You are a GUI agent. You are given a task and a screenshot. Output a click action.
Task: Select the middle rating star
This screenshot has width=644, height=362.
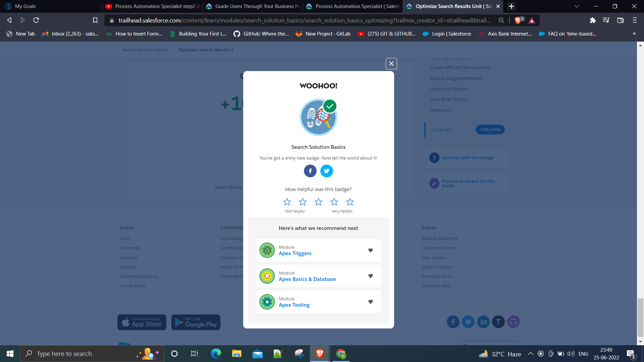click(318, 202)
